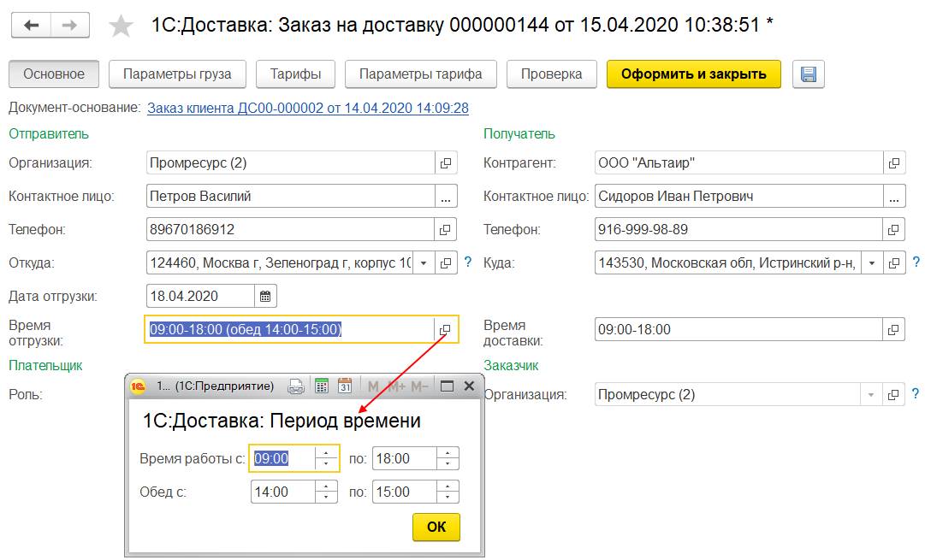Image resolution: width=925 pixels, height=560 pixels.
Task: Switch to the Основное tab
Action: (54, 74)
